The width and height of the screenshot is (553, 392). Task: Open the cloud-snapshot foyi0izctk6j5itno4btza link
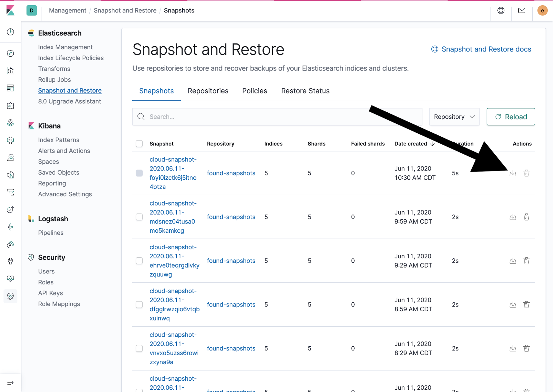[x=173, y=173]
